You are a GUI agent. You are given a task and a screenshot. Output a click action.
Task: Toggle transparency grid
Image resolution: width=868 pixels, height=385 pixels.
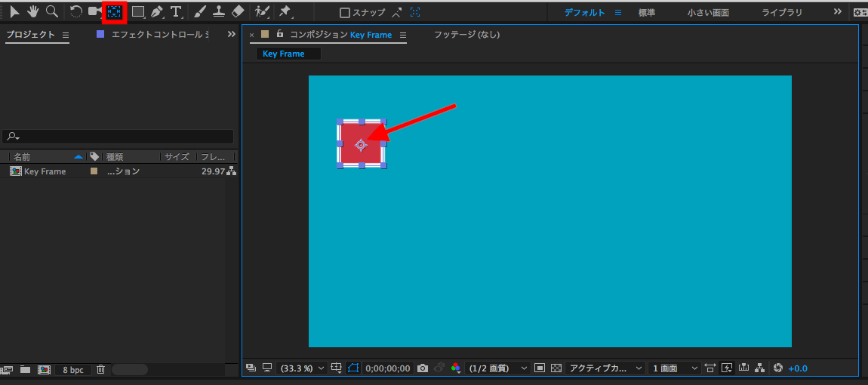coord(556,368)
